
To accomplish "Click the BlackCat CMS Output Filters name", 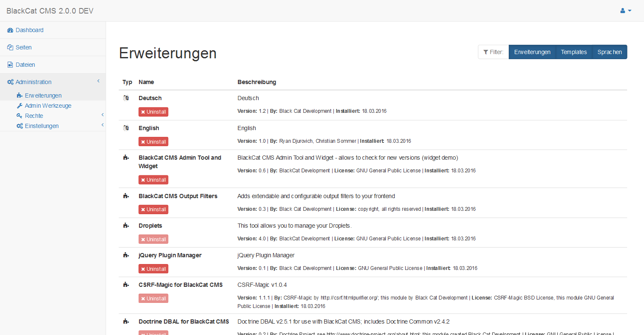I will point(178,196).
